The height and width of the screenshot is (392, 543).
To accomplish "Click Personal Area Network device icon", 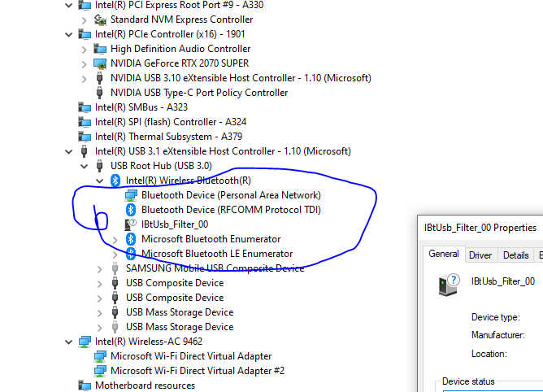I will click(x=131, y=195).
